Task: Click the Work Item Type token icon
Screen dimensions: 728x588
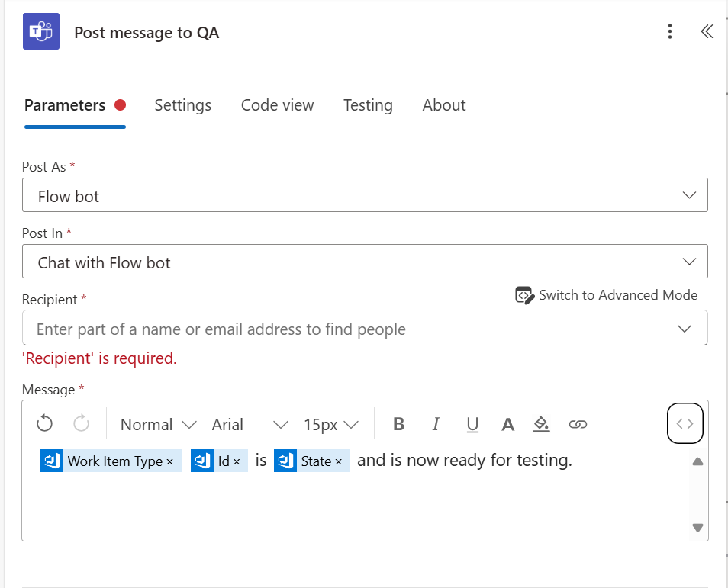Action: [52, 461]
